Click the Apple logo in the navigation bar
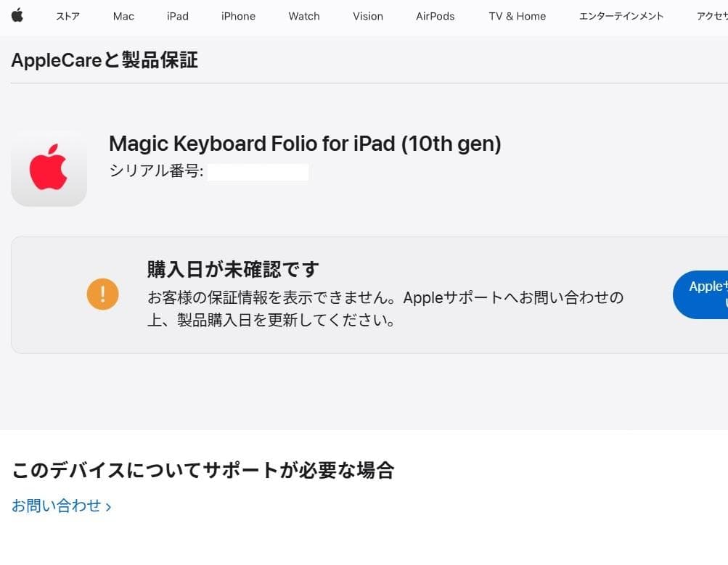 tap(17, 16)
